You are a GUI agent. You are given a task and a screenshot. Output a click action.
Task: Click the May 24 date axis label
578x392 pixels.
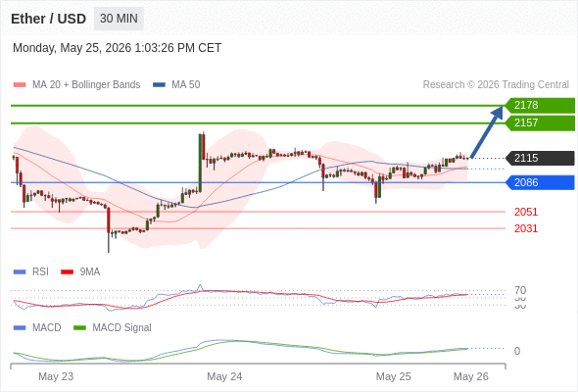pos(224,376)
